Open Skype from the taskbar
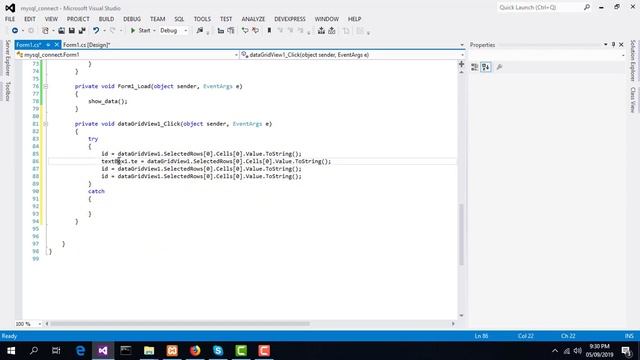Screen dimensions: 640x360 click(x=218, y=351)
